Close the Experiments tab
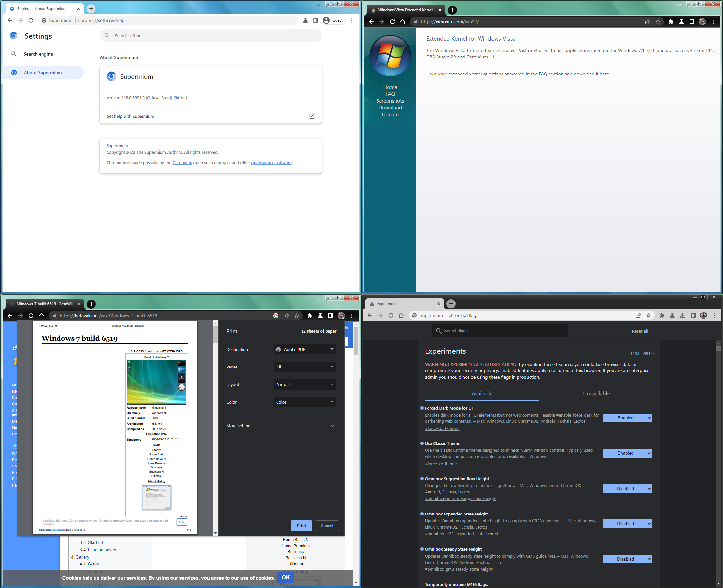Image resolution: width=723 pixels, height=588 pixels. coord(438,304)
